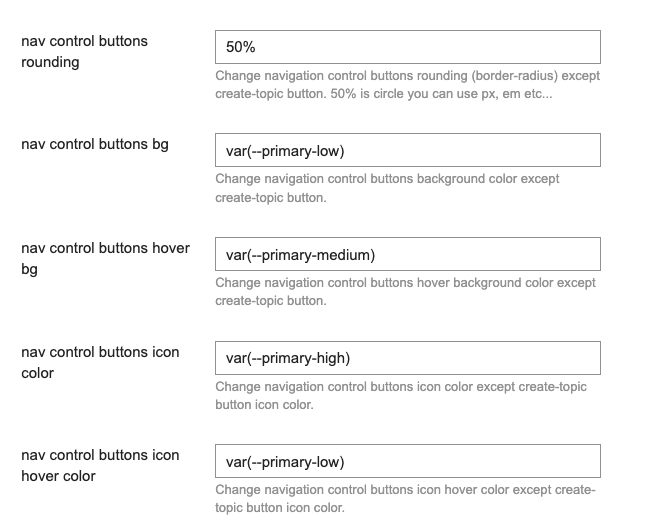Click var(--primary-low) text in buttons bg field
The image size is (662, 530).
[285, 151]
